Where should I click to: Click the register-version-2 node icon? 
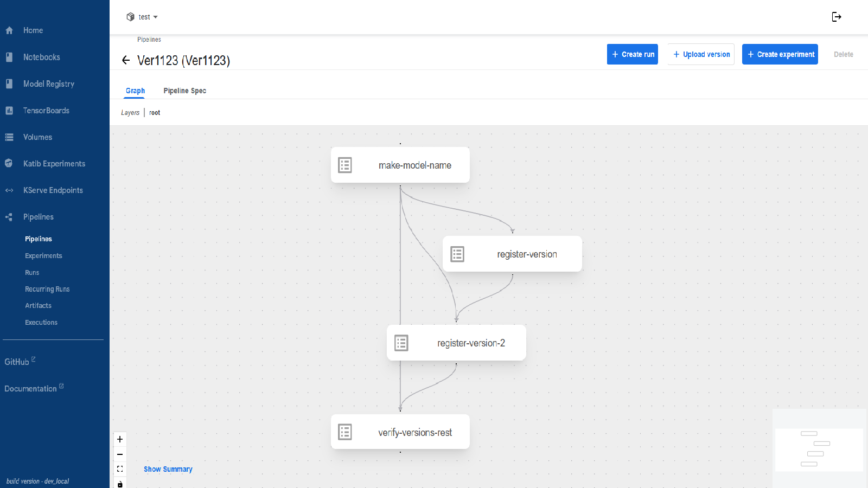click(x=401, y=343)
